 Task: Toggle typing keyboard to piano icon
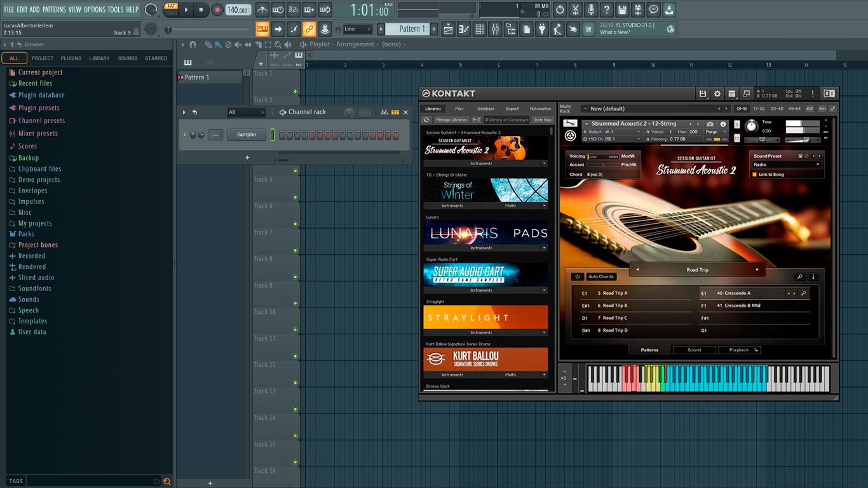point(262,29)
